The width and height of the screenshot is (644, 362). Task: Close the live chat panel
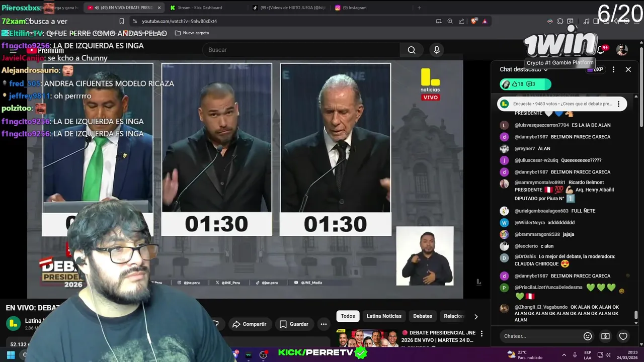(x=628, y=69)
